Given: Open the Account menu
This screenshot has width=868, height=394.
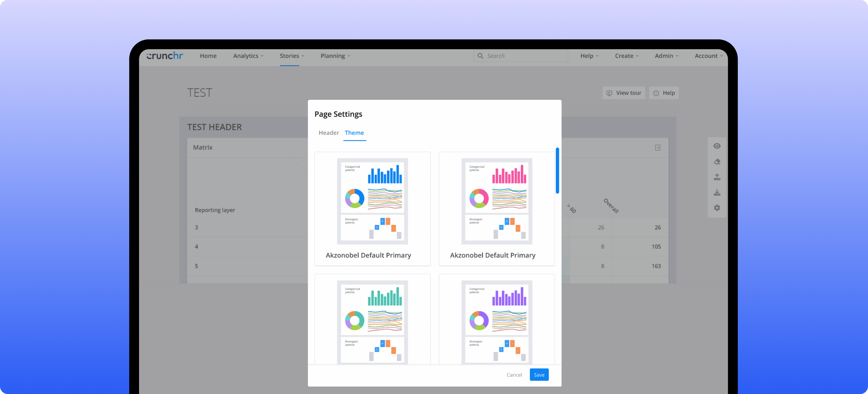Looking at the screenshot, I should pyautogui.click(x=708, y=56).
